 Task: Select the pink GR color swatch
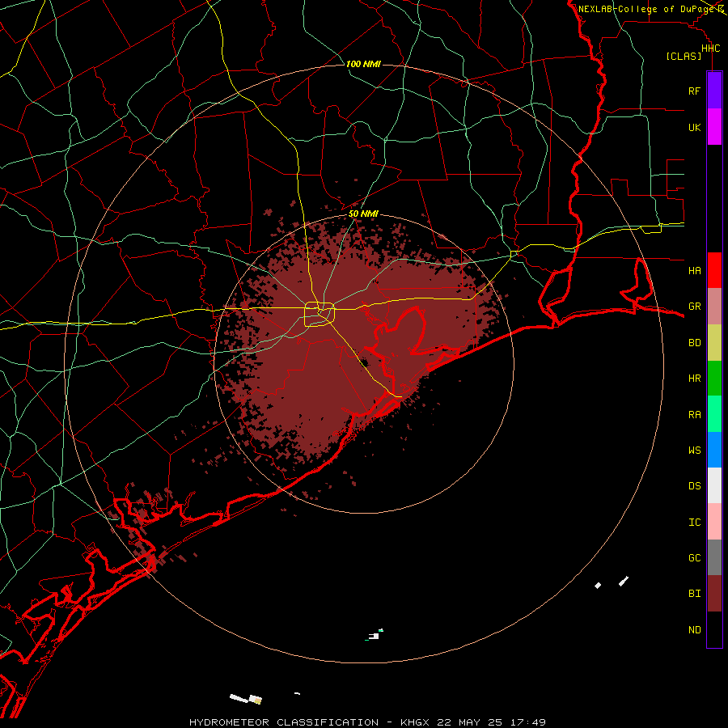point(714,306)
